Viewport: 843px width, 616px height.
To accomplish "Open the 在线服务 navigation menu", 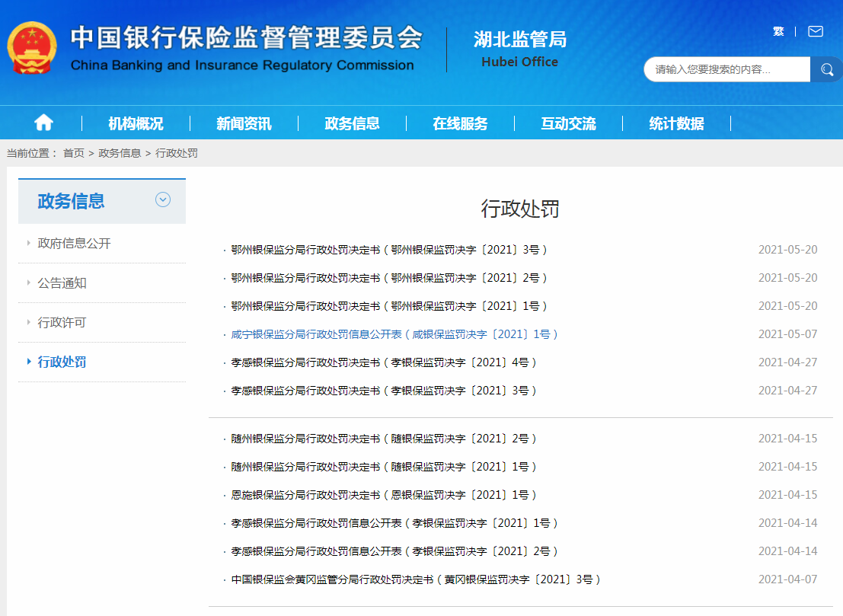I will pos(460,123).
